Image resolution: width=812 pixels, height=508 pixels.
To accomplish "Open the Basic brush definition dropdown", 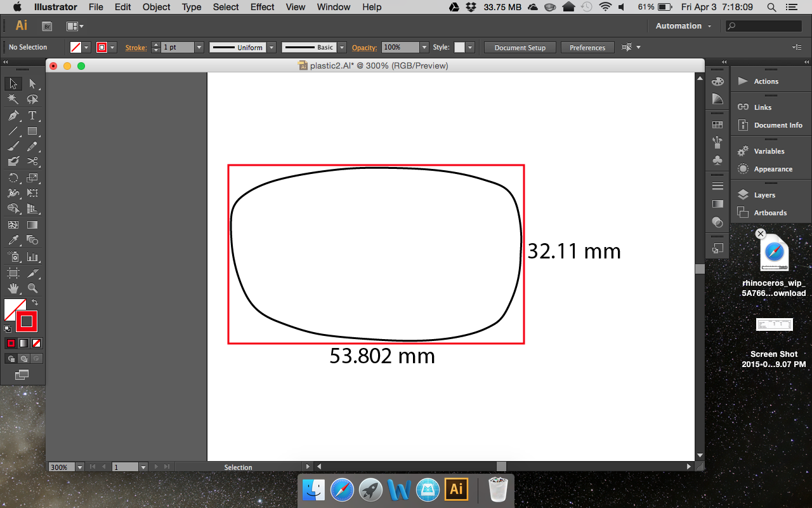I will [342, 48].
